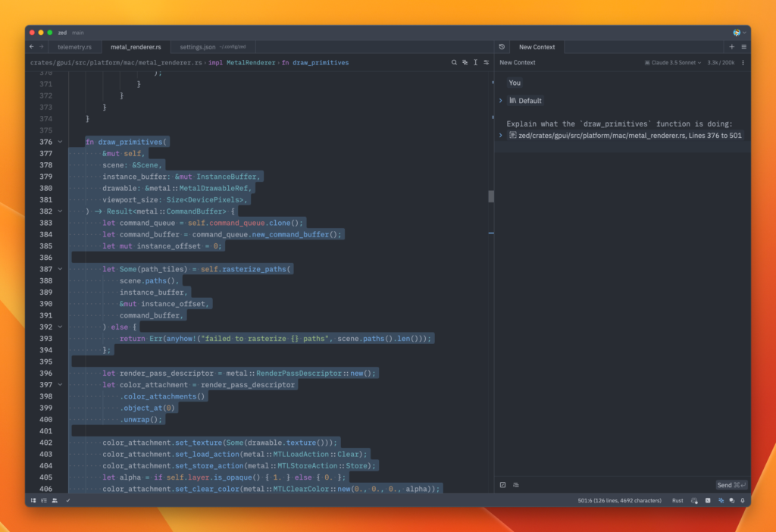Click line number 396 in gutter

click(x=46, y=373)
